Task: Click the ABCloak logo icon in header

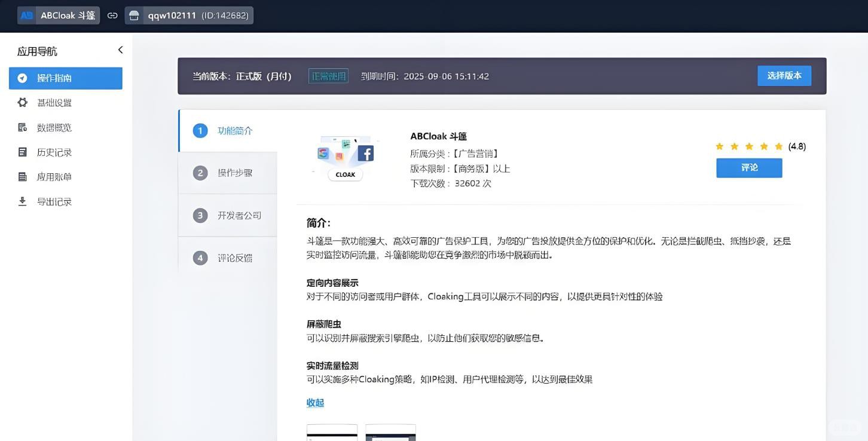Action: click(x=26, y=16)
